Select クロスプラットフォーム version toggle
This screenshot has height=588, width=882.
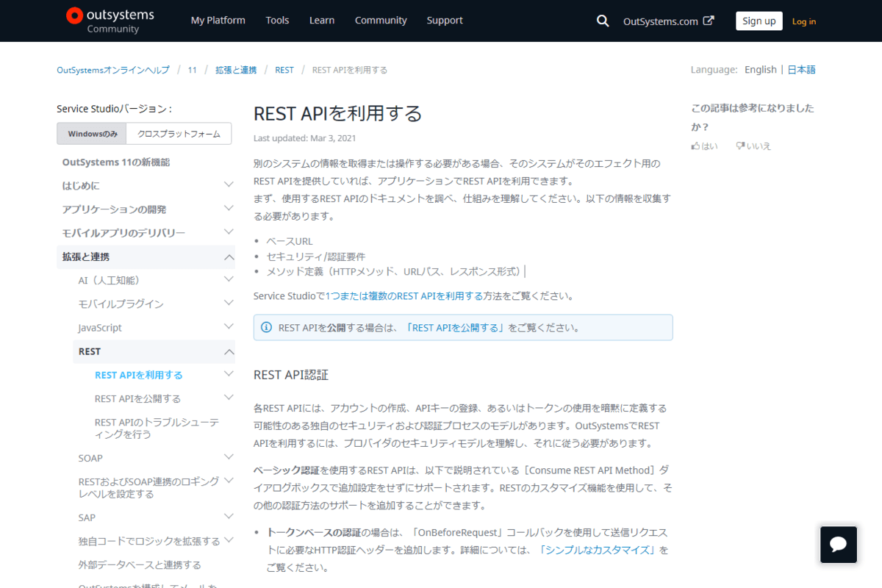pos(179,134)
